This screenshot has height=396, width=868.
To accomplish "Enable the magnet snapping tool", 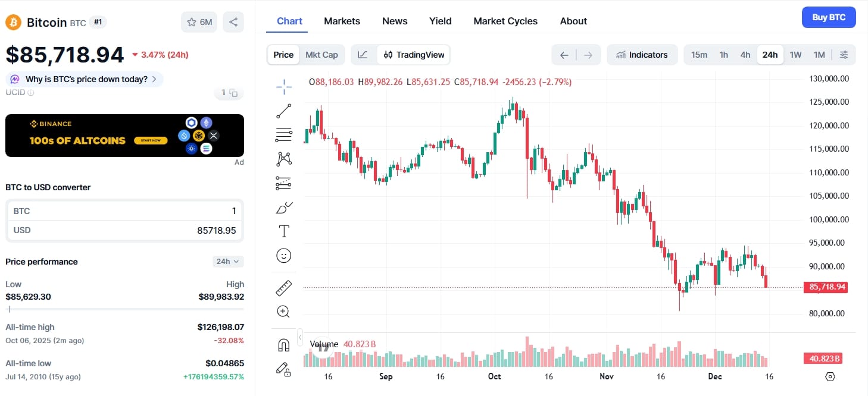I will tap(284, 344).
